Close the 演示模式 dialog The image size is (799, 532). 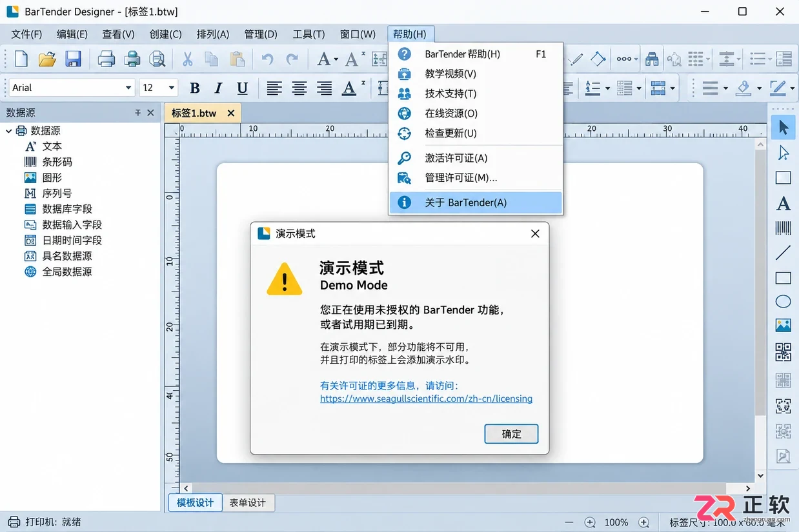pos(535,233)
